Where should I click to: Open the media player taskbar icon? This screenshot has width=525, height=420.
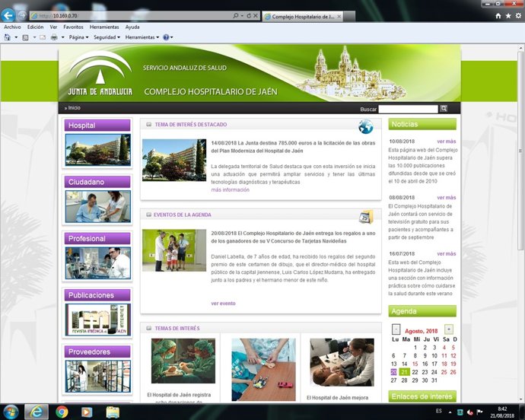click(87, 412)
